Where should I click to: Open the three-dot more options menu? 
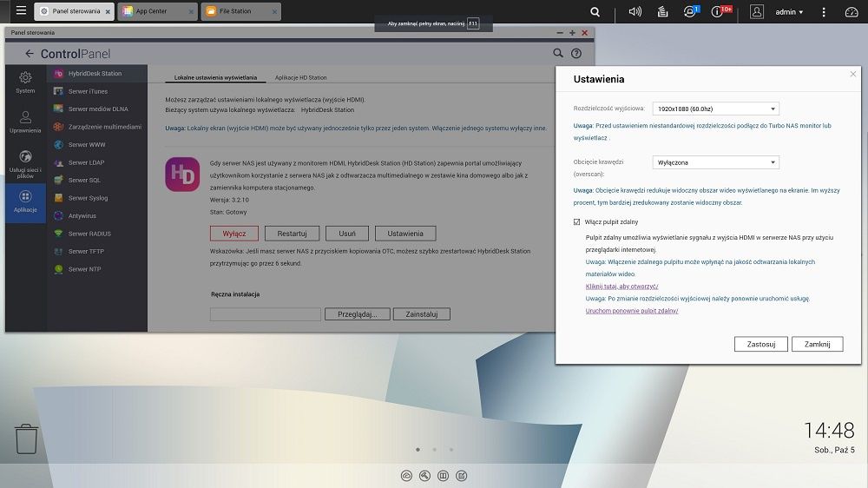coord(824,11)
